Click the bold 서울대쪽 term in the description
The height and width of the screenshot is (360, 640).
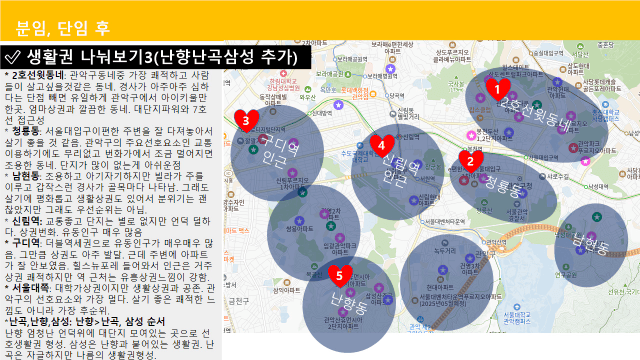[x=30, y=288]
